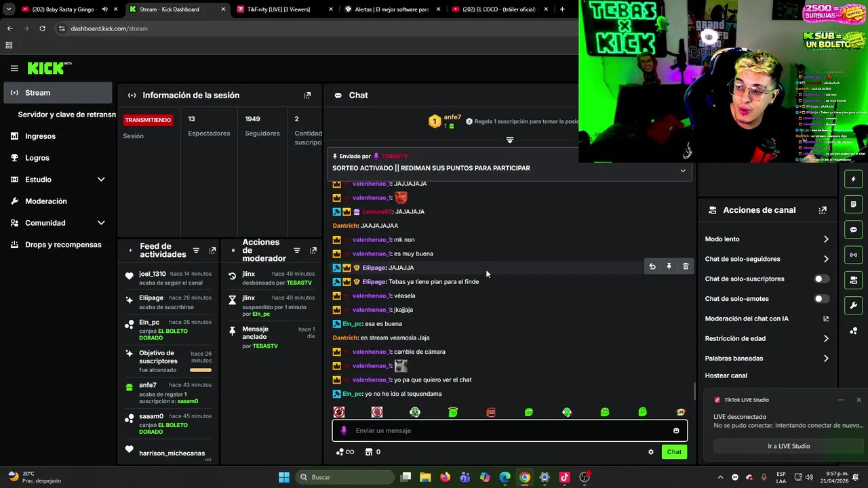Open the channel actions icon in the right sidebar
This screenshot has height=488, width=868.
854,280
